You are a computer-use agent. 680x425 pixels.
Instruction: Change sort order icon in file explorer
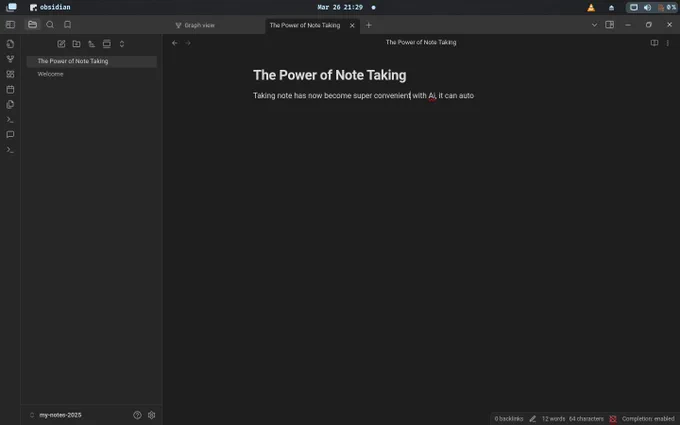coord(92,44)
